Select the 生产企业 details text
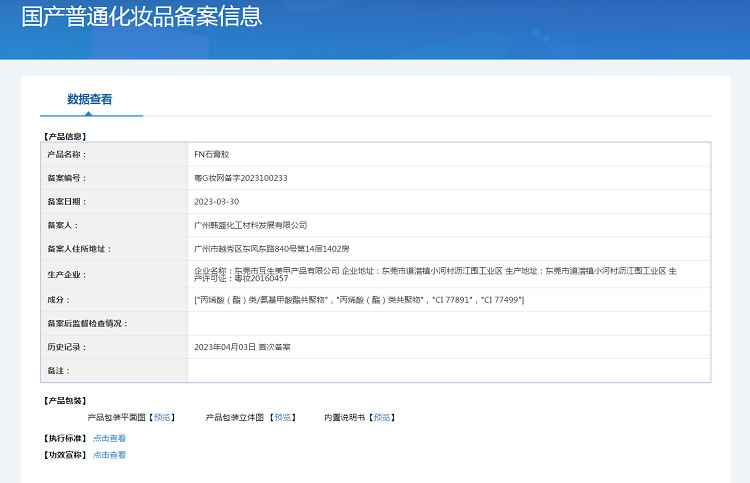The image size is (750, 483). pyautogui.click(x=435, y=274)
